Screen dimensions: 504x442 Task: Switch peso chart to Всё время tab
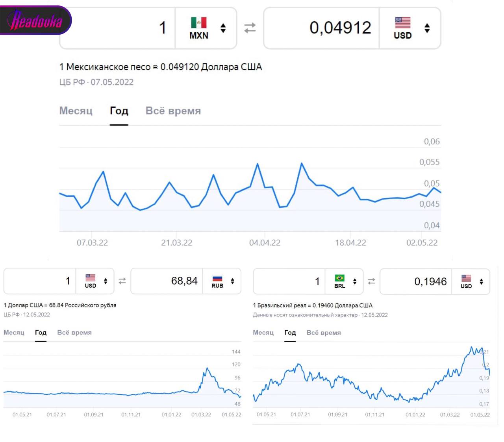click(173, 111)
